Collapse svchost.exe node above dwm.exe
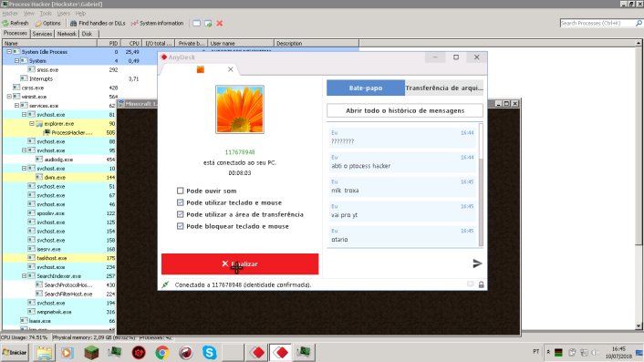 [x=25, y=169]
